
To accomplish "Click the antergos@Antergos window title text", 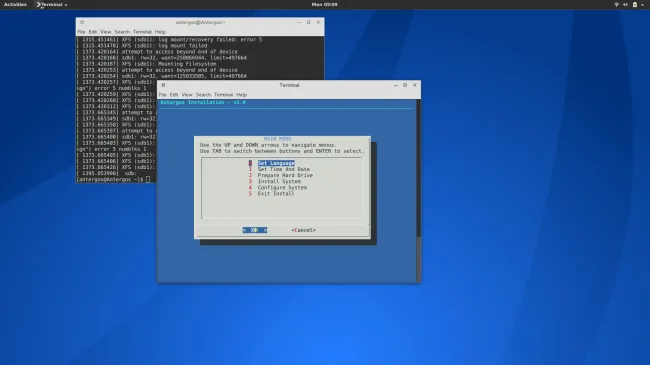I will click(x=201, y=22).
